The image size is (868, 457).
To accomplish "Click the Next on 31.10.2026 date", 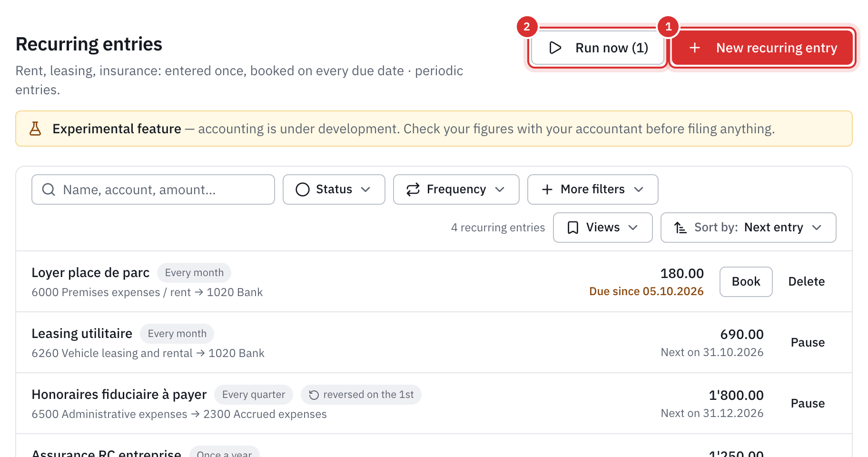I will coord(712,352).
